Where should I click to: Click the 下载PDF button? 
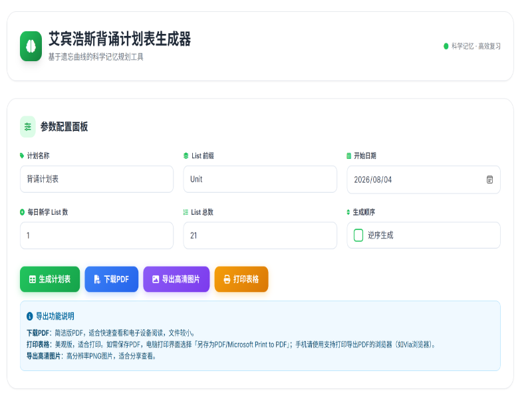111,279
